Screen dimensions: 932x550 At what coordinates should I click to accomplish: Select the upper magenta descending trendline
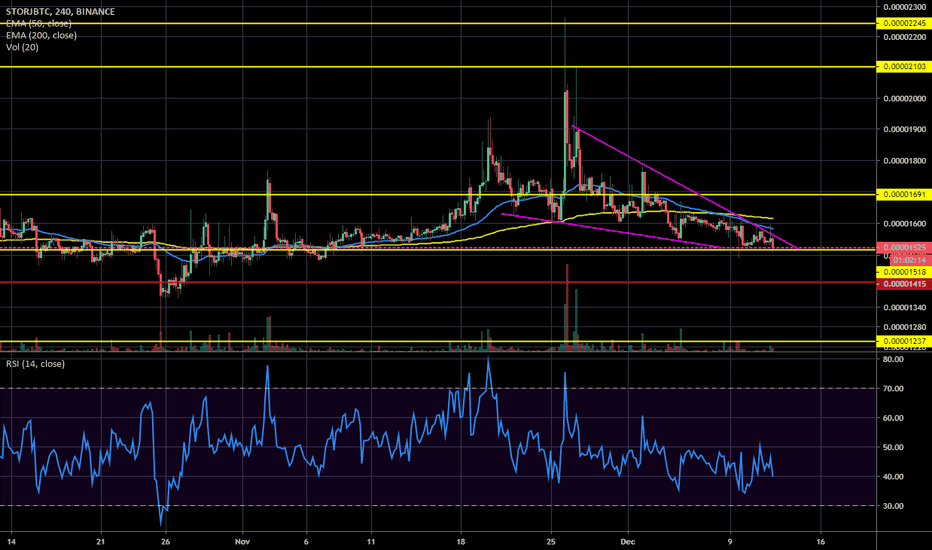[x=684, y=186]
